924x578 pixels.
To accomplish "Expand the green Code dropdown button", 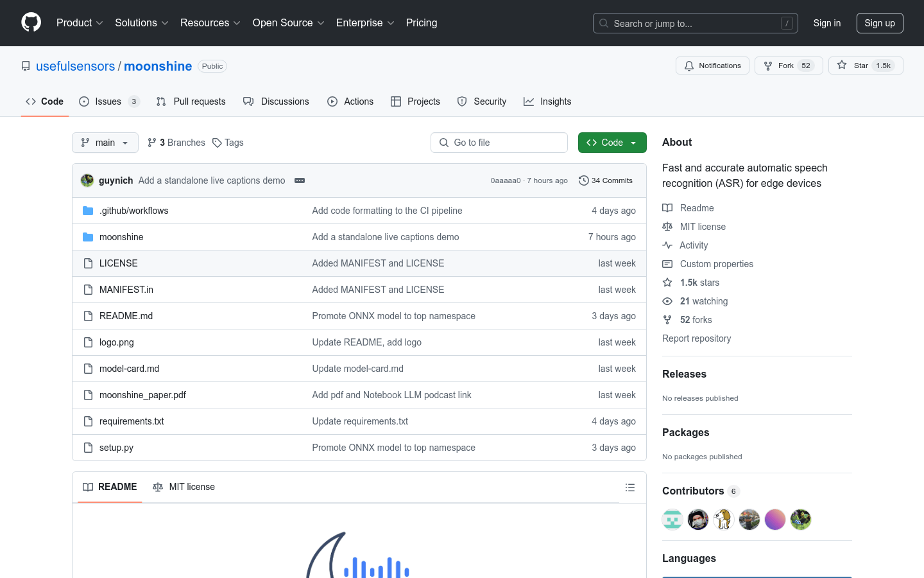I will point(612,143).
